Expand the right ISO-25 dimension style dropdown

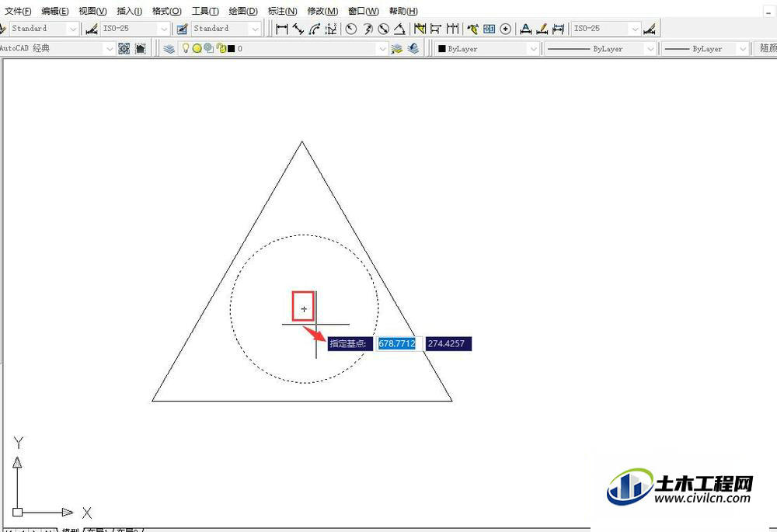pos(636,29)
